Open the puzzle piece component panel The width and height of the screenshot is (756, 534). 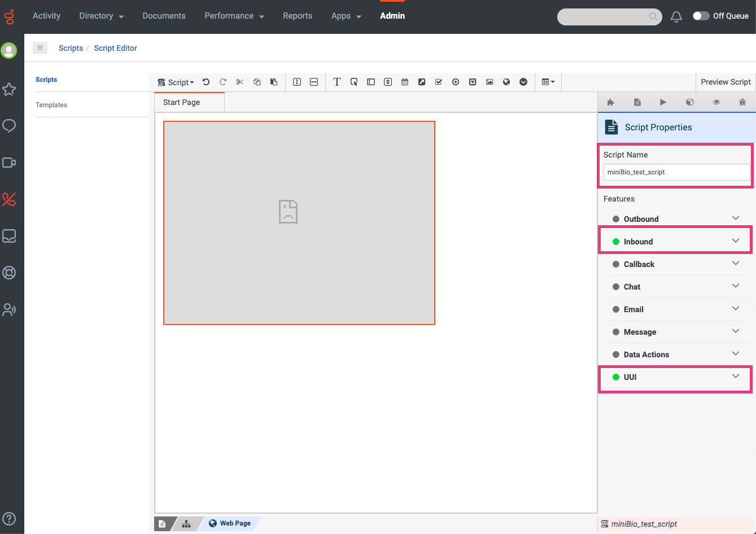click(x=610, y=102)
